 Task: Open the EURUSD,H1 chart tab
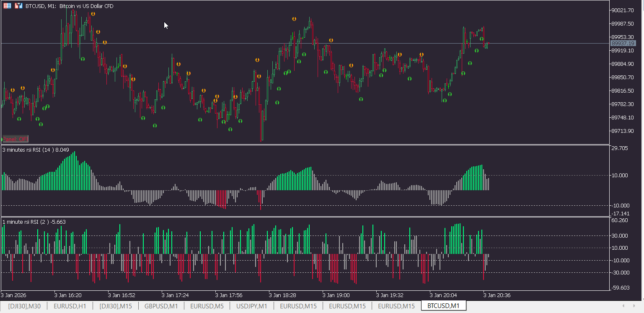70,306
